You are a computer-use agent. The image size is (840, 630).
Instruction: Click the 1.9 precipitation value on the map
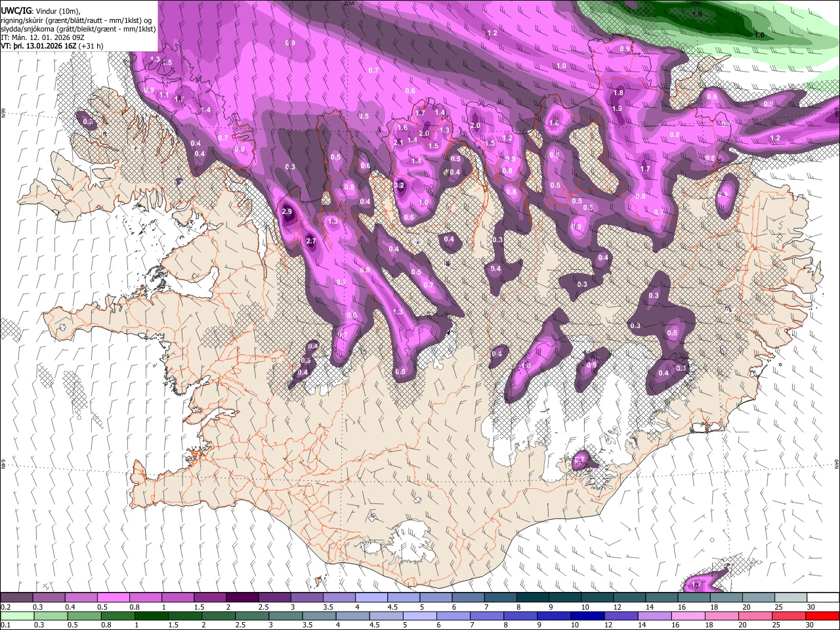click(x=617, y=109)
